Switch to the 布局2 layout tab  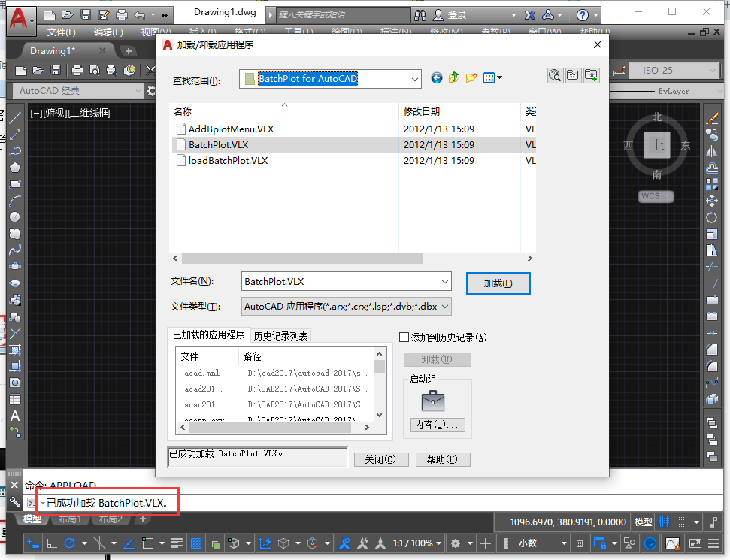[111, 519]
